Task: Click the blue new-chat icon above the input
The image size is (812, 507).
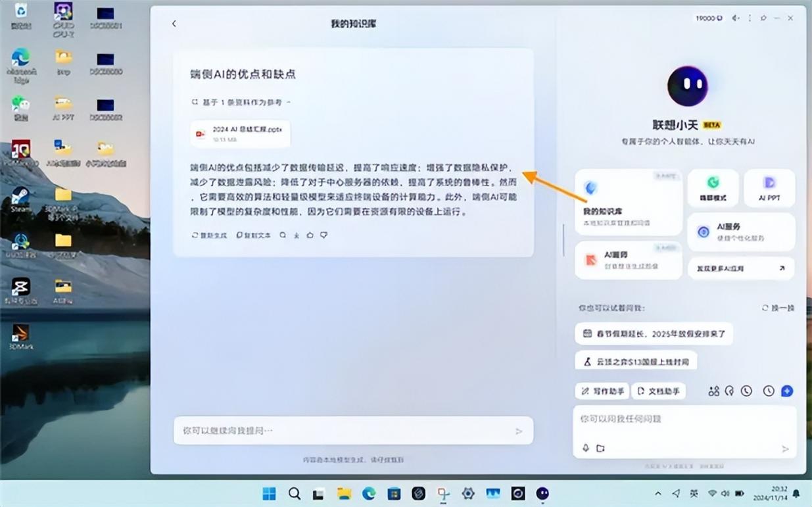Action: [x=786, y=391]
